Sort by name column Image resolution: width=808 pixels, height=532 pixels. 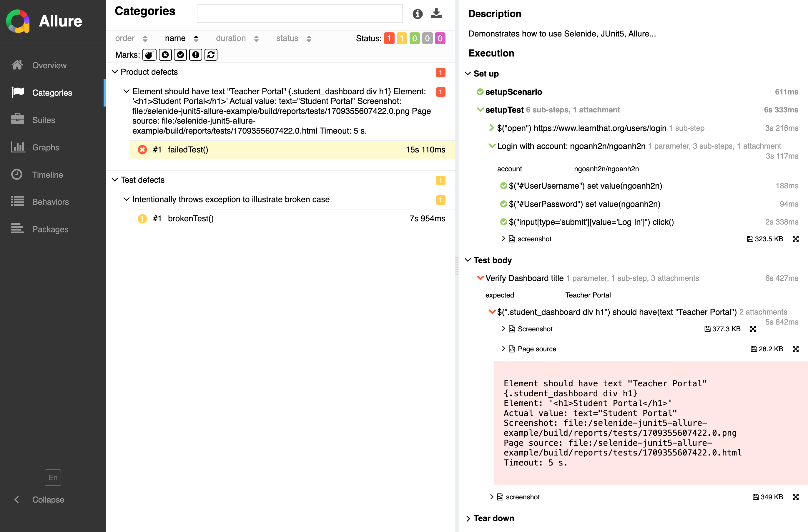pos(182,38)
